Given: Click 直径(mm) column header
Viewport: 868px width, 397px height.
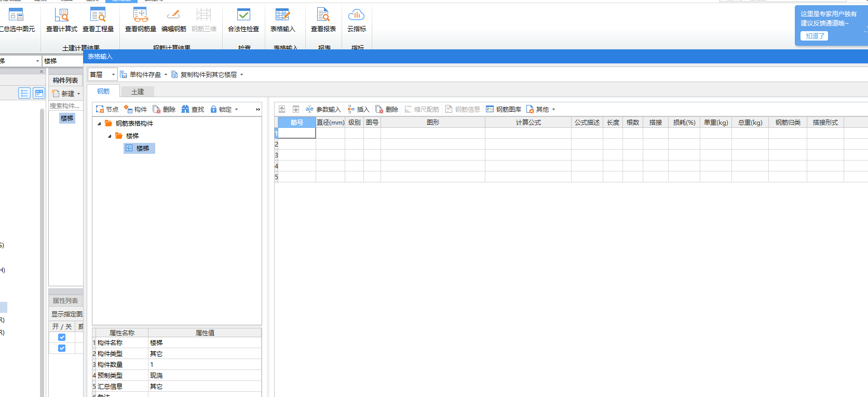Looking at the screenshot, I should [x=330, y=122].
